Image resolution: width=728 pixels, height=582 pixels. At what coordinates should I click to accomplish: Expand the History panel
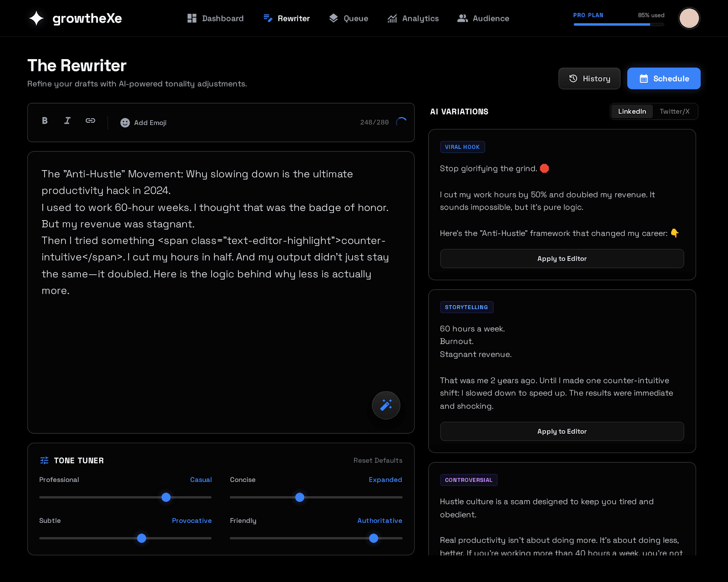589,78
